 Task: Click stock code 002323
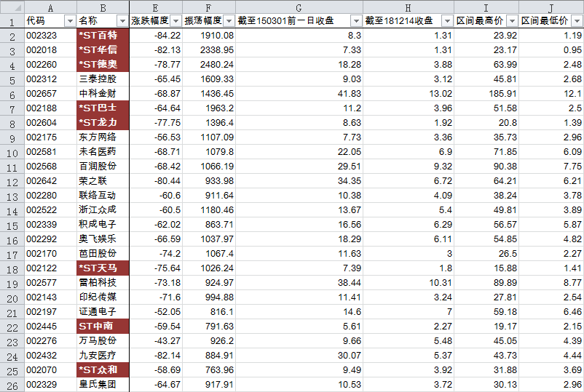point(42,36)
